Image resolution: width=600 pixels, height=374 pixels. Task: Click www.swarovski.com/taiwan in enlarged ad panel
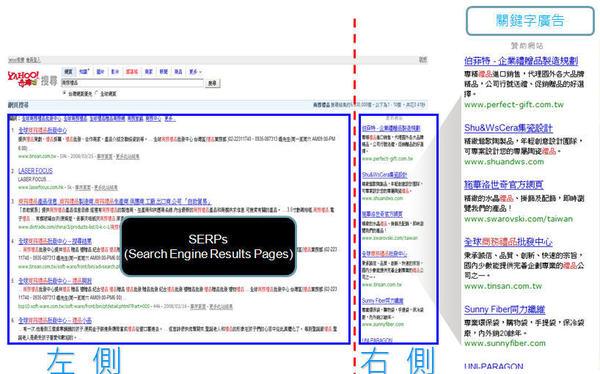coord(518,219)
